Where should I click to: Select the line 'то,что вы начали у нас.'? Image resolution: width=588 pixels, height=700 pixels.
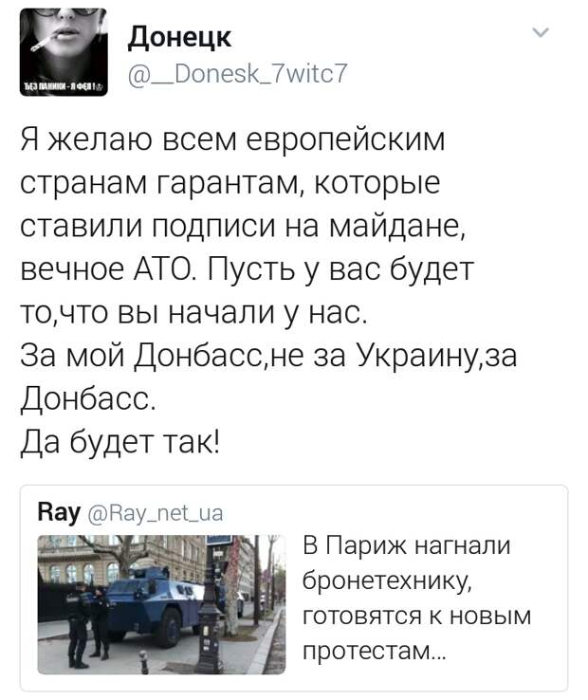coord(194,313)
